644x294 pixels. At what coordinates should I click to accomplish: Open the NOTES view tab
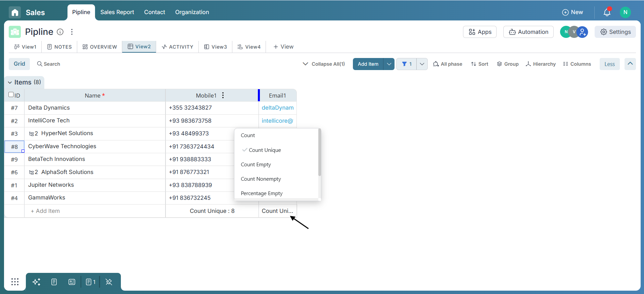(x=59, y=47)
